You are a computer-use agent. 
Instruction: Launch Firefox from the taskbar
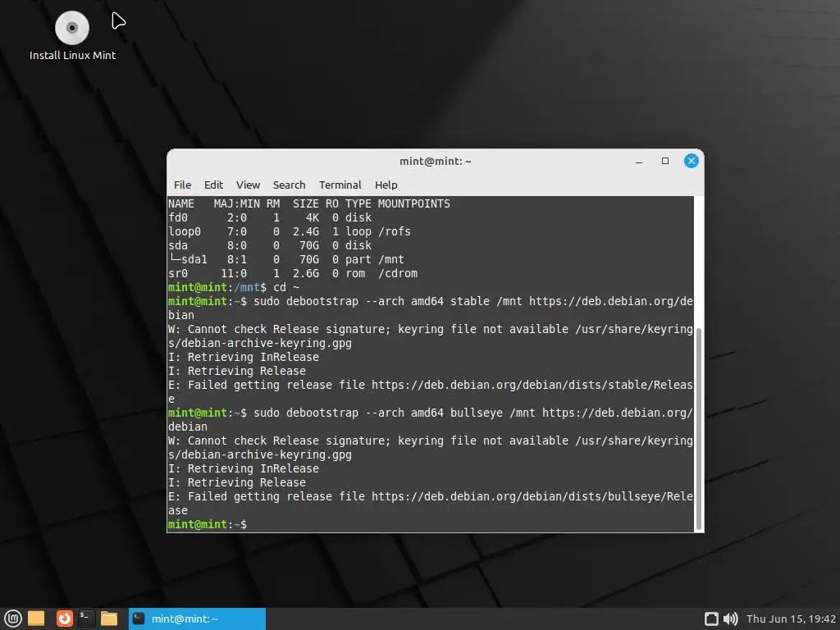point(64,619)
